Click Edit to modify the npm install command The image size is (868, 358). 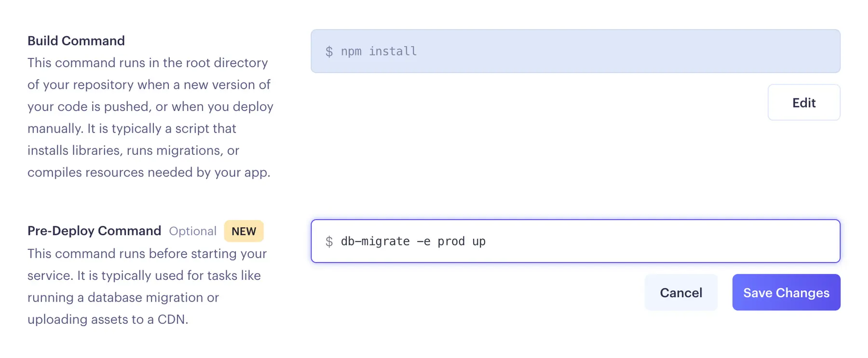pos(803,102)
